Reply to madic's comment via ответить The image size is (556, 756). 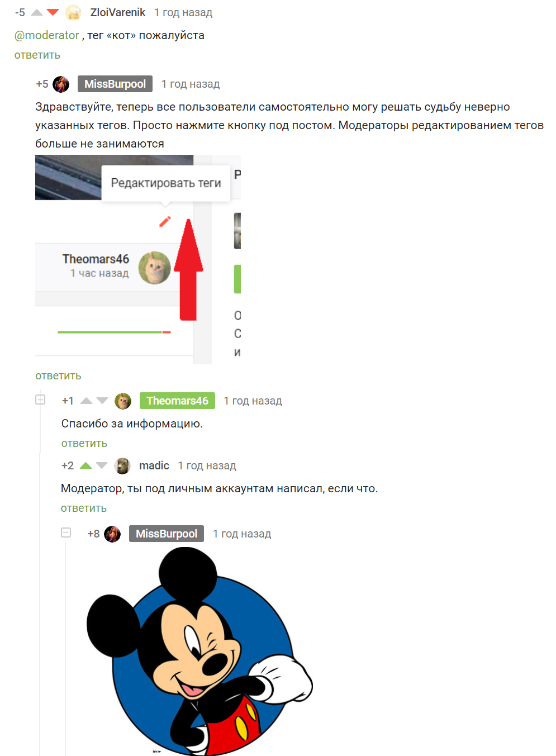[84, 508]
